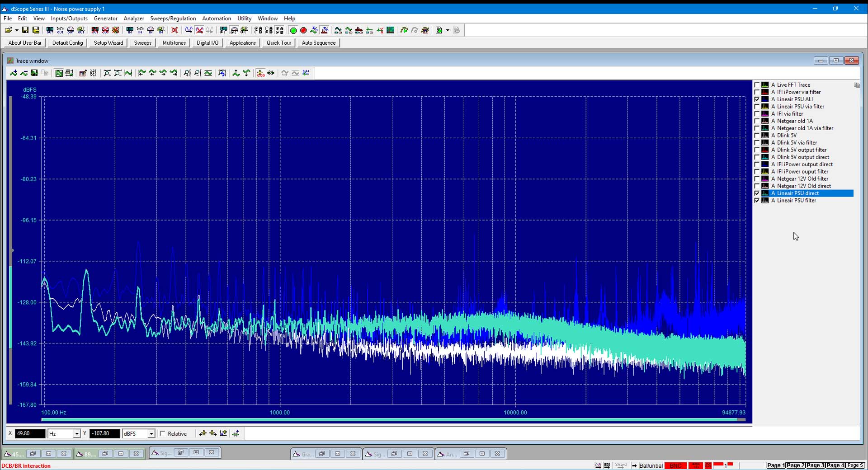Click the green FFT display icon in main toolbar
Image resolution: width=868 pixels, height=470 pixels.
click(x=390, y=30)
